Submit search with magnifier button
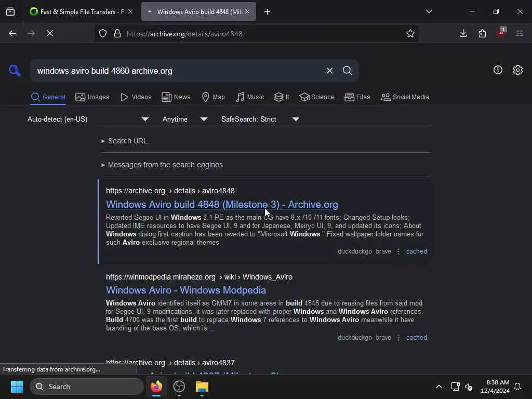 click(x=348, y=71)
